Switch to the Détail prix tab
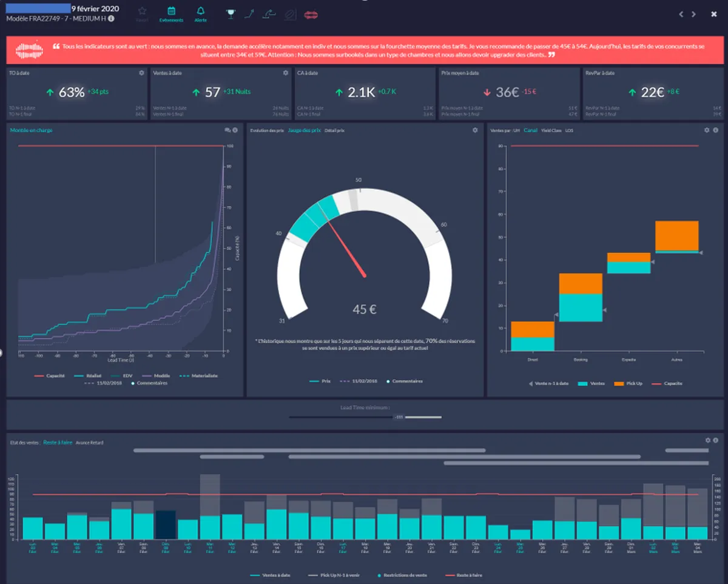This screenshot has height=584, width=728. (334, 130)
